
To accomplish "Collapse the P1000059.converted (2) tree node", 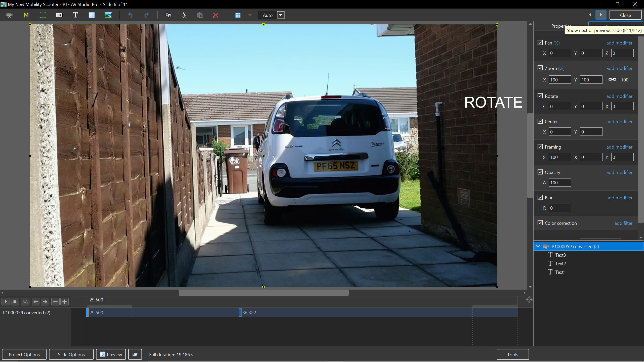I will click(x=538, y=246).
